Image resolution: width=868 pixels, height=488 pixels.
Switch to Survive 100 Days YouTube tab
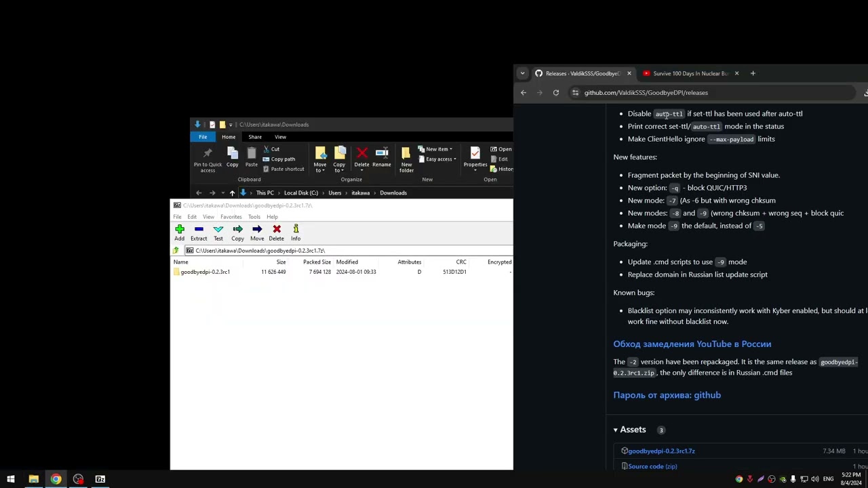pyautogui.click(x=690, y=73)
